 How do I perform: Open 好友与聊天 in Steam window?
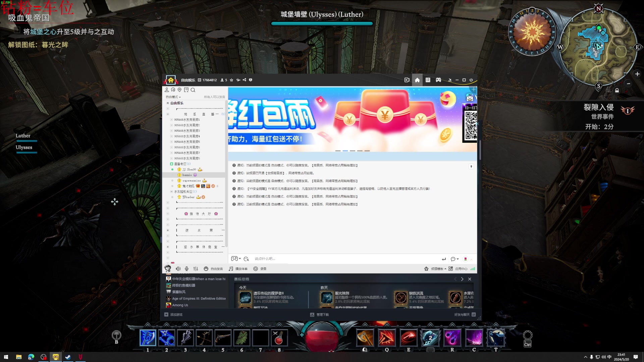[x=465, y=315]
